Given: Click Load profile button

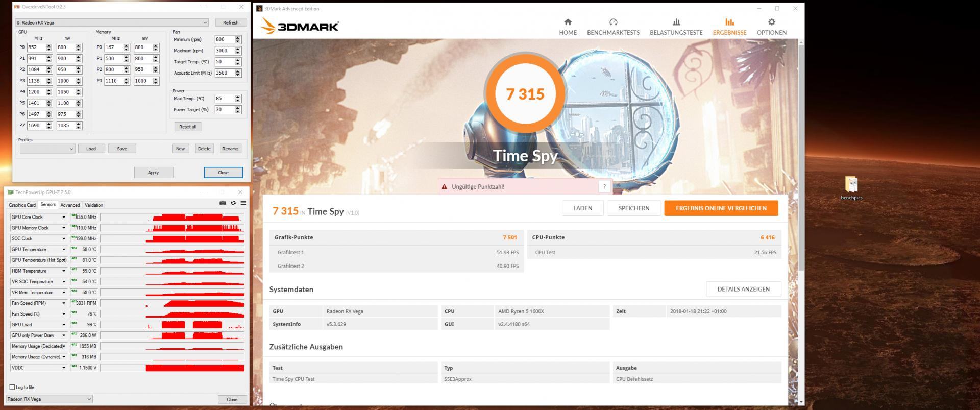Looking at the screenshot, I should [91, 149].
